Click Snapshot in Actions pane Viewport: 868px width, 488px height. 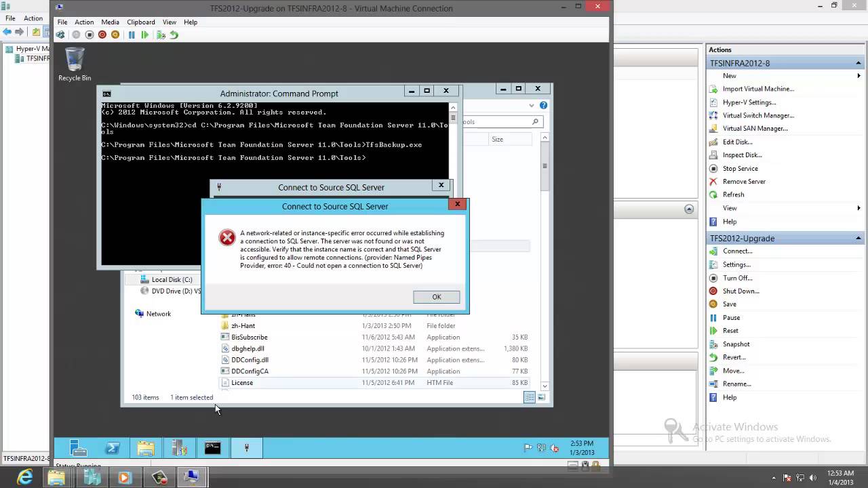[736, 344]
